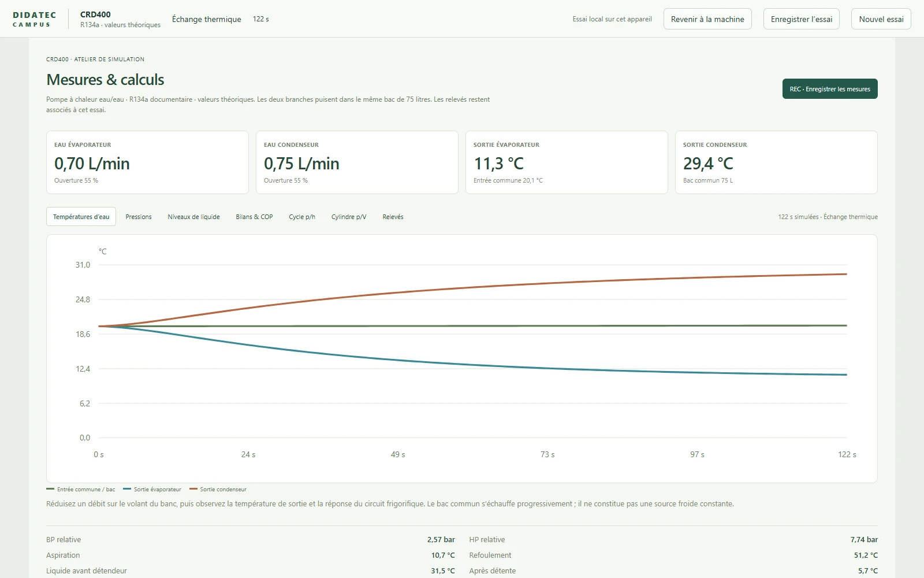Start a Nouvel essai
The height and width of the screenshot is (578, 924).
pos(881,19)
